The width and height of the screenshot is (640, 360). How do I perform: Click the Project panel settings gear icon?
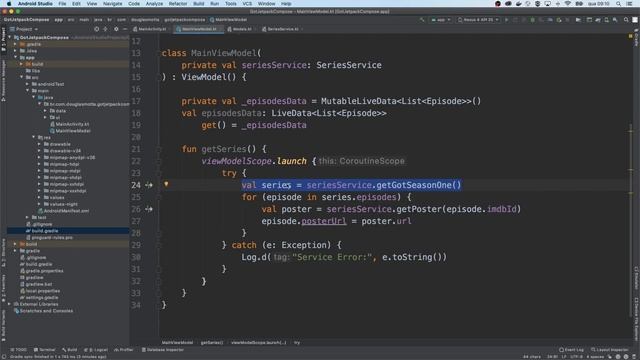coord(116,29)
